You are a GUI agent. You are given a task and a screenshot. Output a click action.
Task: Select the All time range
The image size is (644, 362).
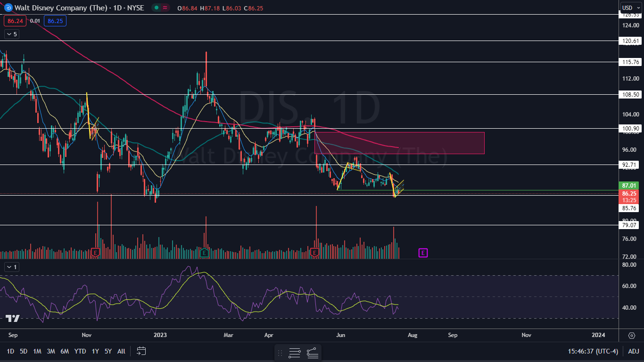coord(121,351)
